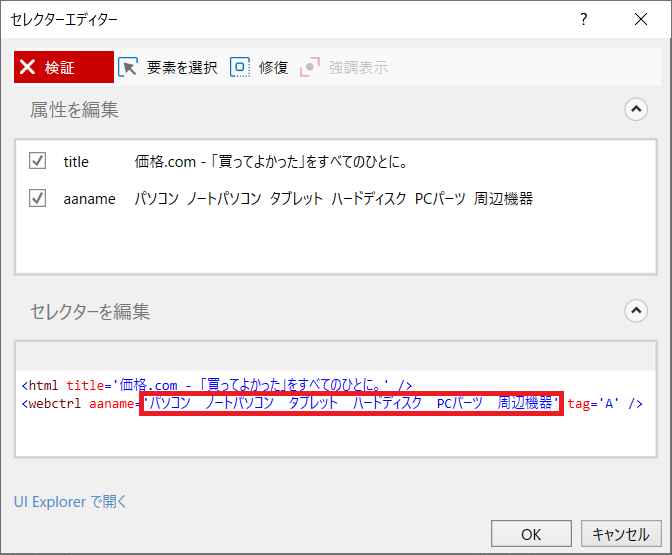
Task: Close the セレクターエディター dialog
Action: tap(641, 19)
